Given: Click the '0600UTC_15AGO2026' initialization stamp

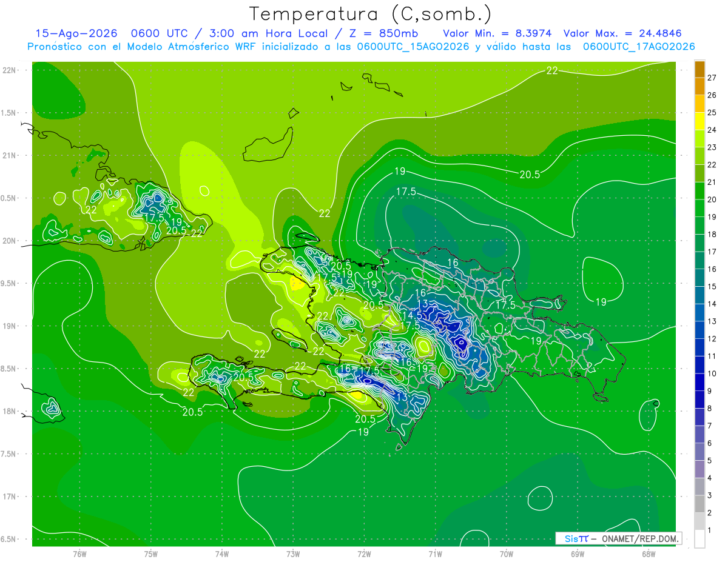Looking at the screenshot, I should (413, 47).
